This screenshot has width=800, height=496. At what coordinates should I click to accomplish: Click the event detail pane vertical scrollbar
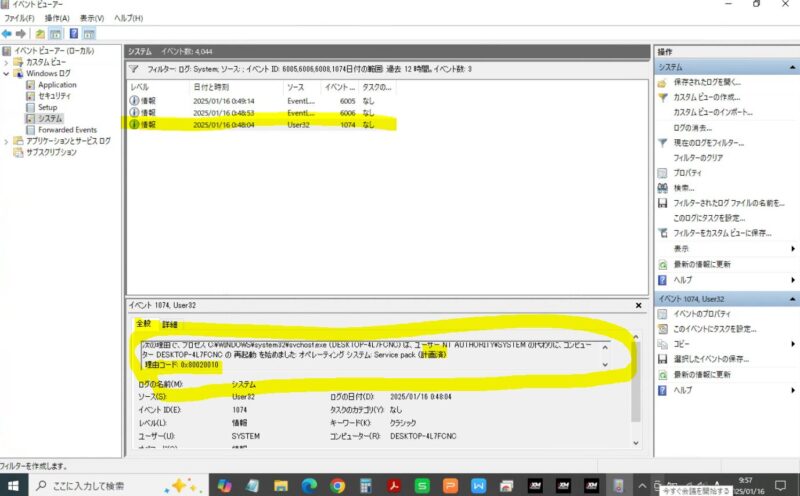click(x=636, y=383)
